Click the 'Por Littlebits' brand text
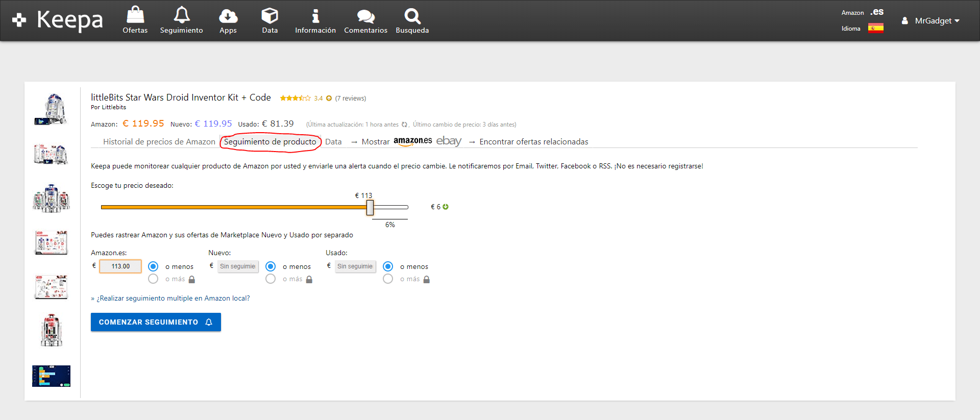980x420 pixels. coord(108,107)
